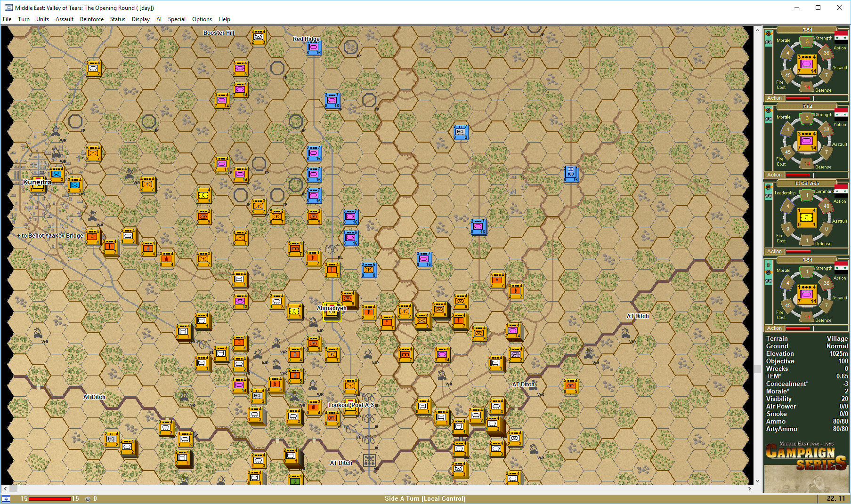Click the Action label under the topmost T-54 card
Image resolution: width=851 pixels, height=504 pixels.
[x=774, y=98]
